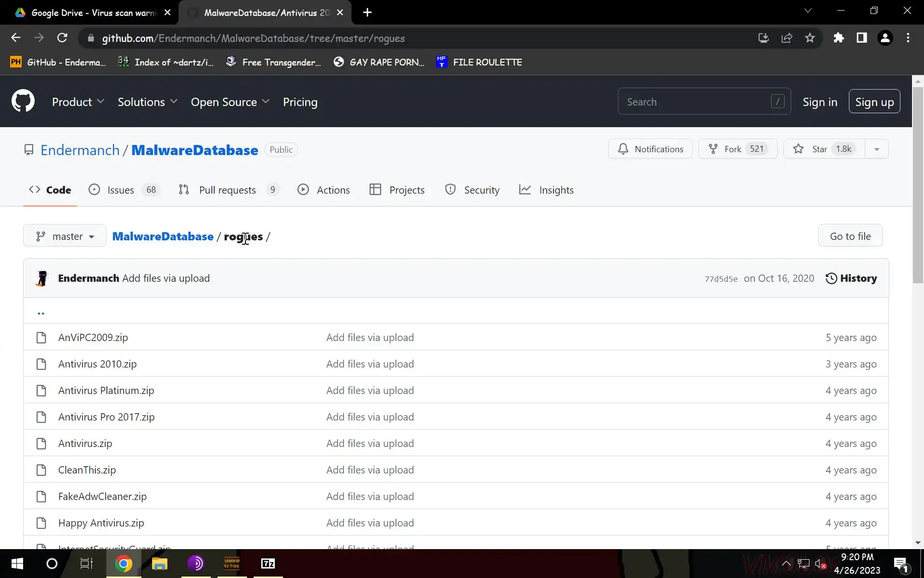Open Chrome extensions puzzle icon
Screen dimensions: 924x578
839,38
